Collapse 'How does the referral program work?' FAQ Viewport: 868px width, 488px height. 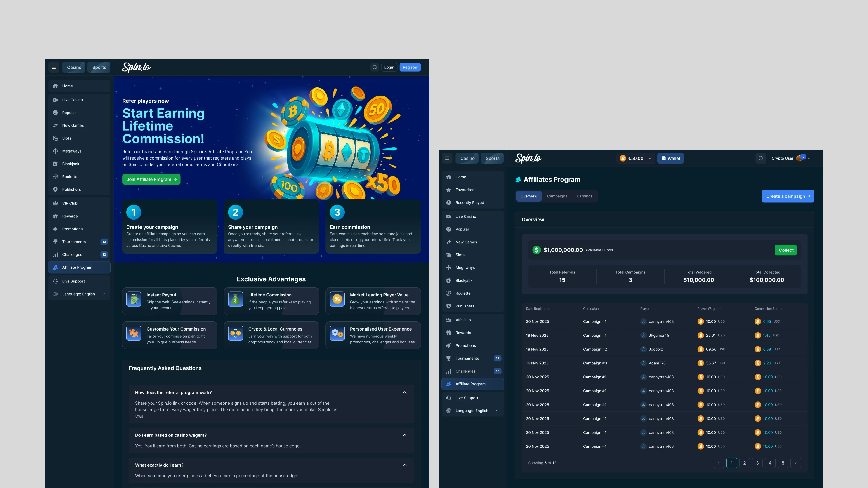tap(405, 393)
